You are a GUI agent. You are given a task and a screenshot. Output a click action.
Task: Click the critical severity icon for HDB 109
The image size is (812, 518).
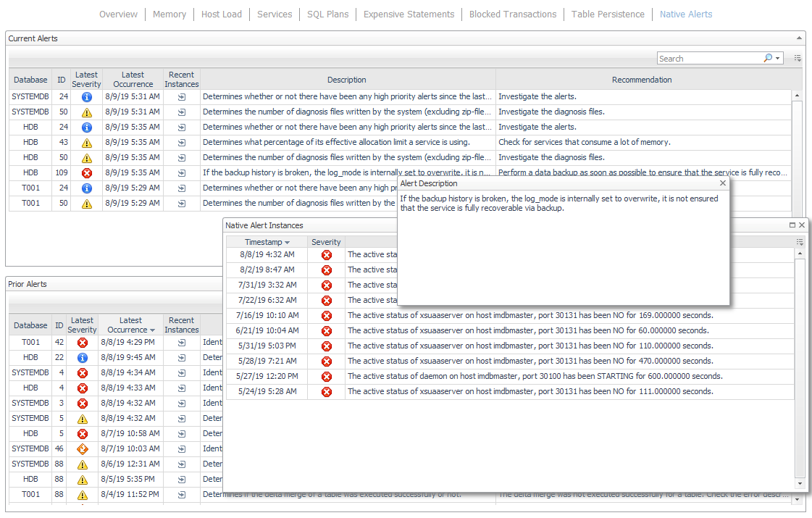(x=87, y=173)
